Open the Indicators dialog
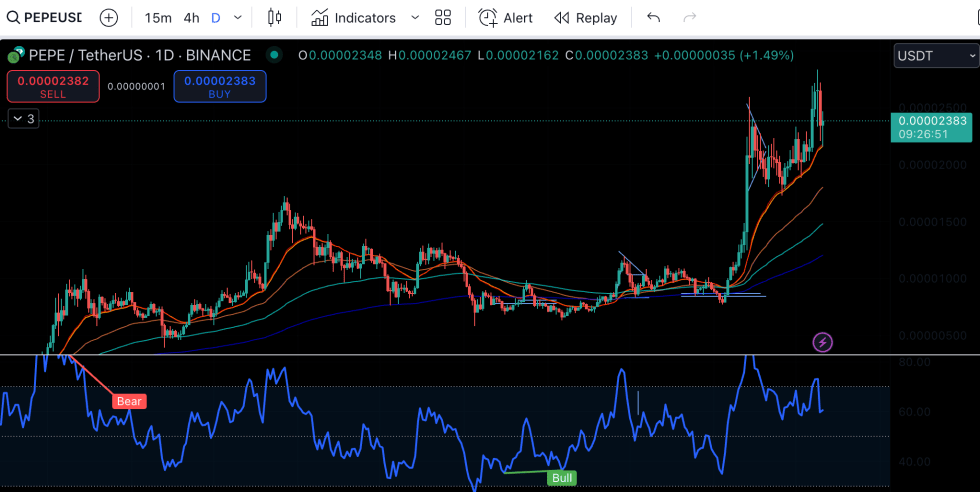This screenshot has height=492, width=980. coord(354,18)
